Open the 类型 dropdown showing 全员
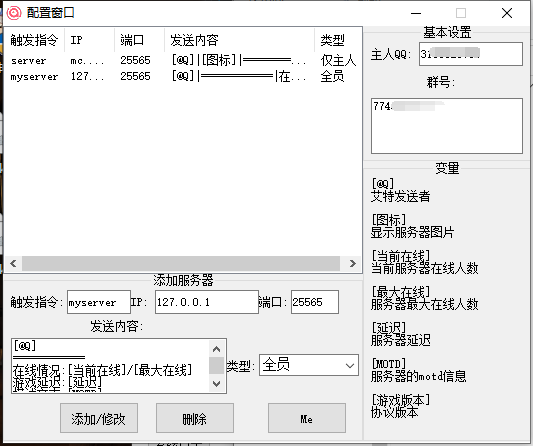This screenshot has width=533, height=446. (x=309, y=365)
